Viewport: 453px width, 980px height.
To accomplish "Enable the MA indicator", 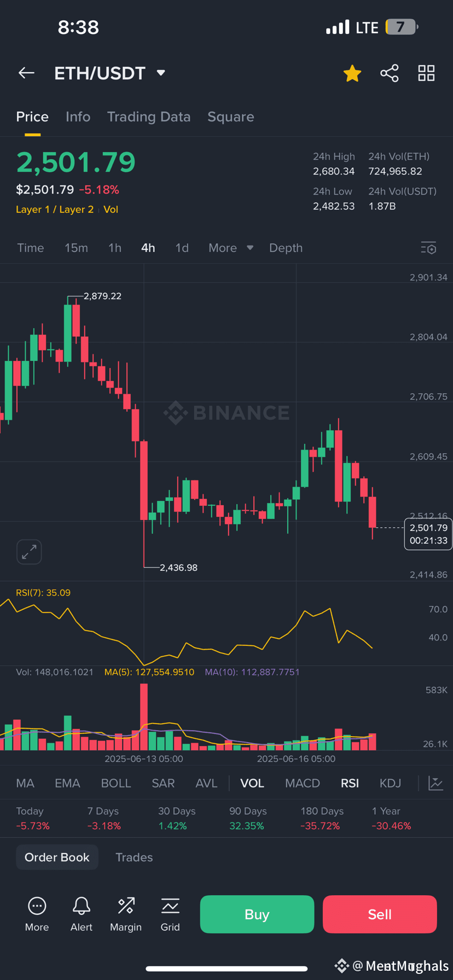I will click(25, 783).
